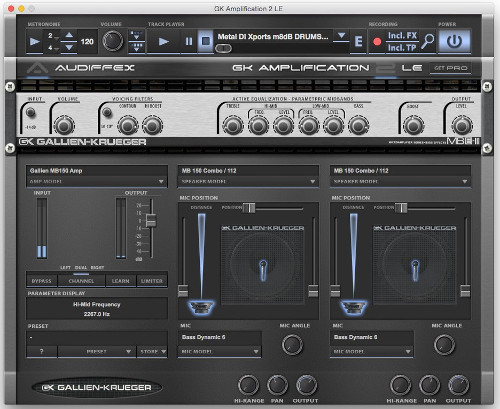Click the Bass knob
This screenshot has width=500, height=409.
click(x=358, y=126)
